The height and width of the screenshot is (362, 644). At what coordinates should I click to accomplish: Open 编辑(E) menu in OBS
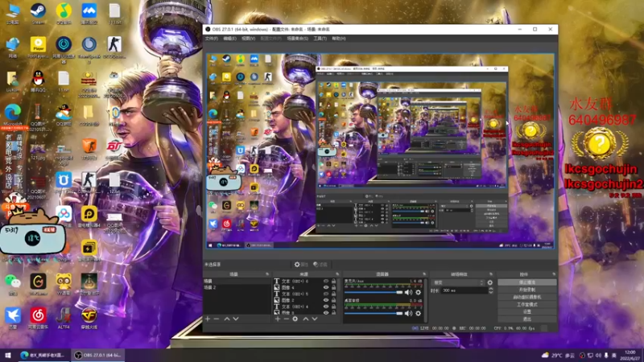click(229, 38)
